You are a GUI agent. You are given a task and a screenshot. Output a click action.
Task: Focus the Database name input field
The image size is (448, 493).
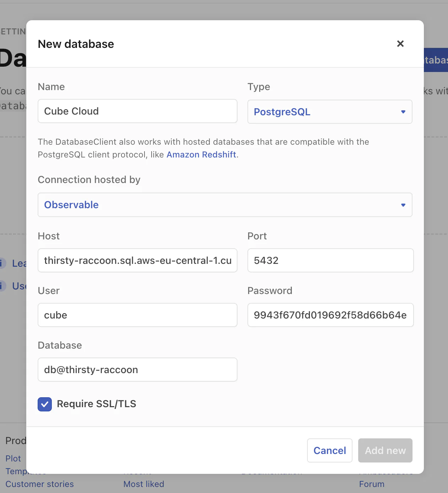(137, 370)
